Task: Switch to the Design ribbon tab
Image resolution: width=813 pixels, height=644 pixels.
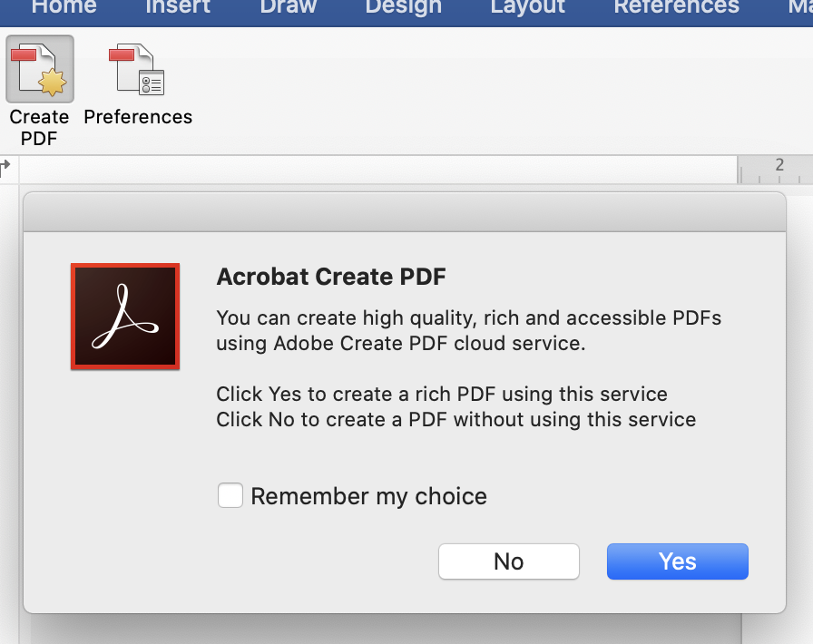Action: [404, 7]
